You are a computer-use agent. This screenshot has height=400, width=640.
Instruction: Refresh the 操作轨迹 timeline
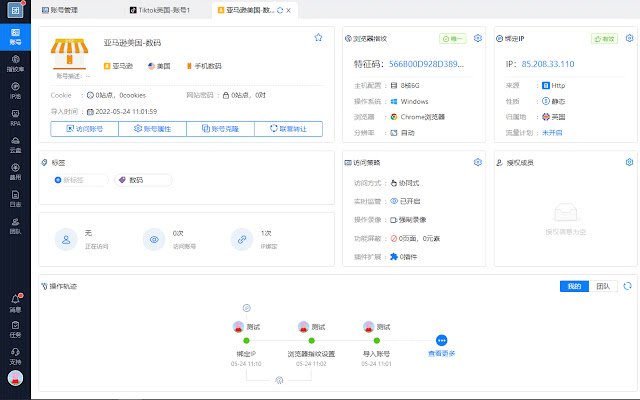[x=627, y=286]
